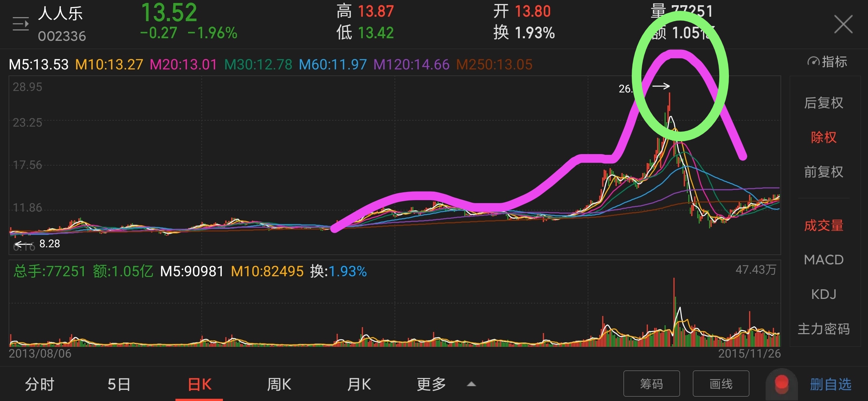Image resolution: width=868 pixels, height=401 pixels.
Task: Open the 分时 intraday tab
Action: 40,384
